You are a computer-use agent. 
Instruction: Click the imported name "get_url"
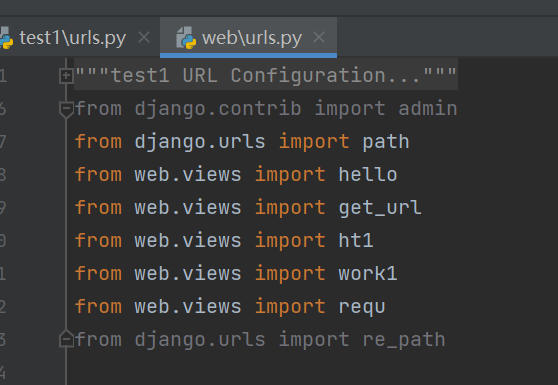pyautogui.click(x=380, y=207)
